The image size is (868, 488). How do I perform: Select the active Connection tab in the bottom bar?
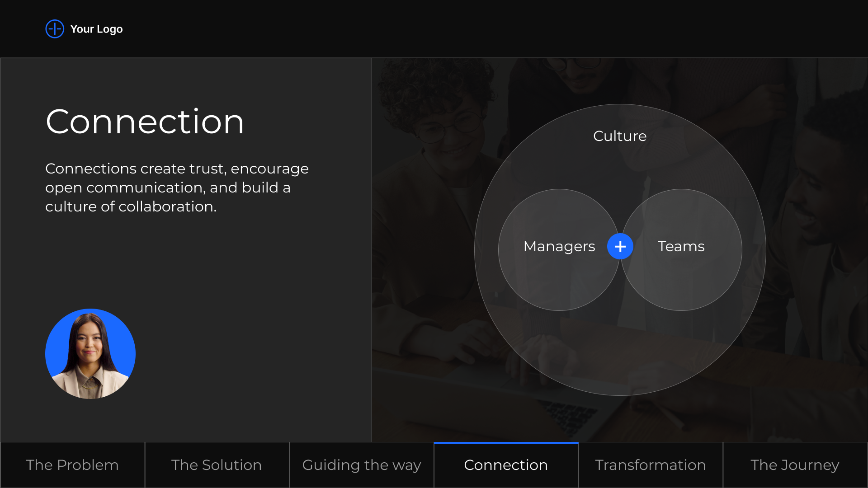[506, 465]
